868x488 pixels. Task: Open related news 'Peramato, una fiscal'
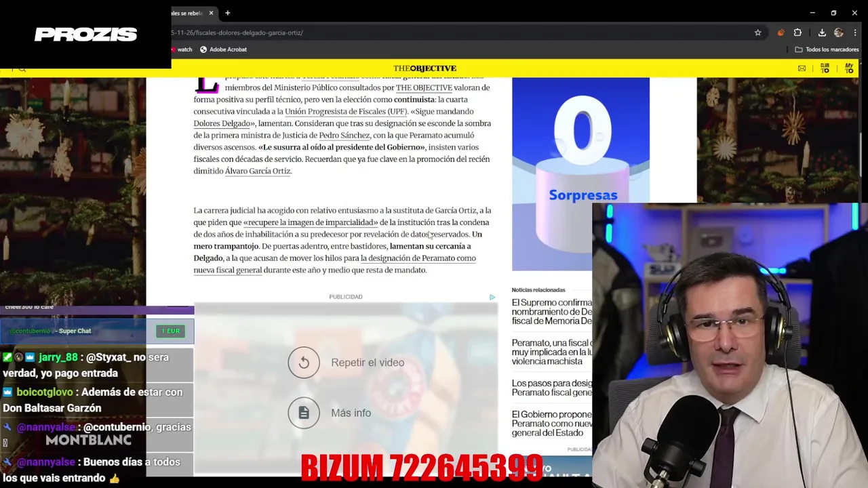(x=552, y=352)
